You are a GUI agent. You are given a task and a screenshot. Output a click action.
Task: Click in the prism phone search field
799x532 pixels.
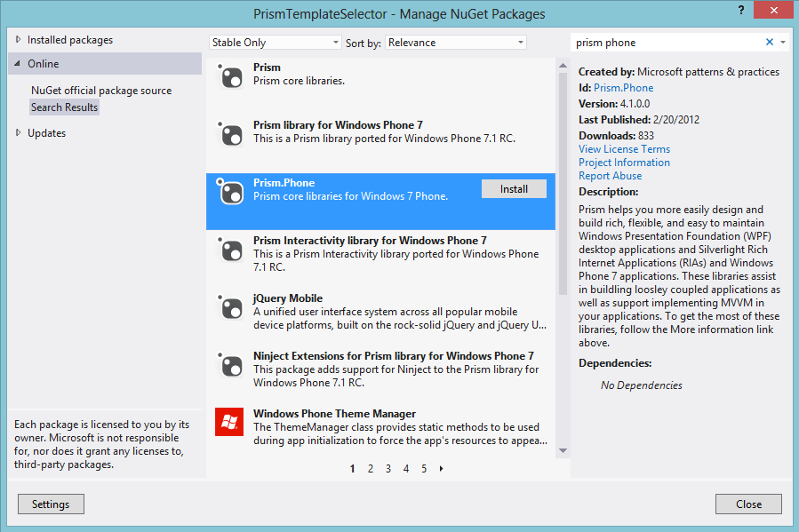(x=667, y=43)
